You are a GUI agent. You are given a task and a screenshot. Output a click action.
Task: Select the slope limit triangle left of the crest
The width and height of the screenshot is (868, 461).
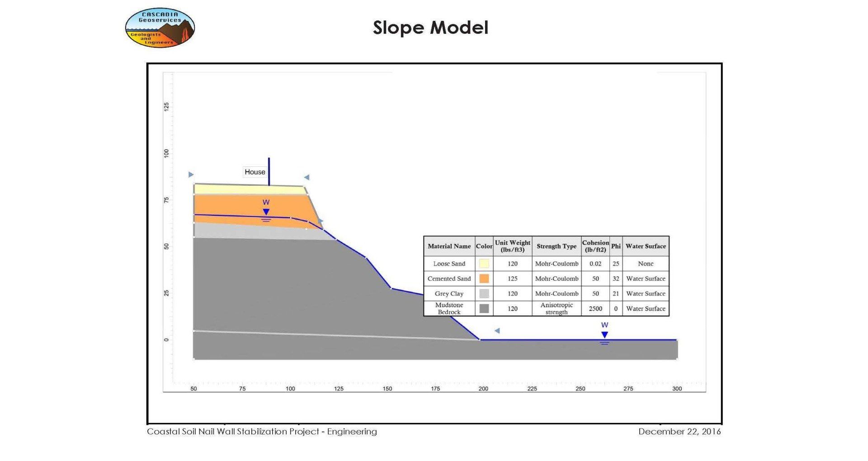coord(191,174)
